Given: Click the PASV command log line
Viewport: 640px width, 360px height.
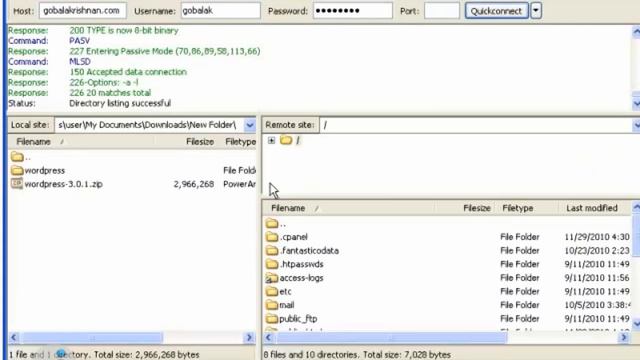Looking at the screenshot, I should [79, 41].
